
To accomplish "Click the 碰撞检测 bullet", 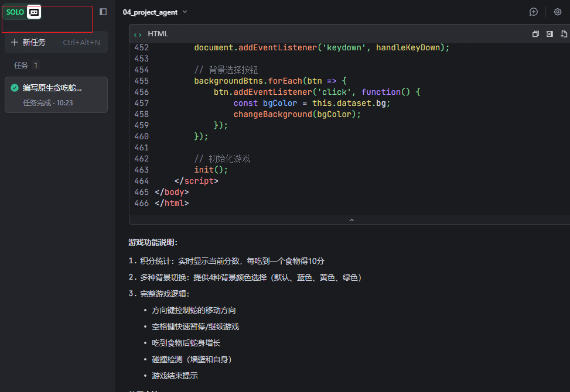I will pos(192,359).
